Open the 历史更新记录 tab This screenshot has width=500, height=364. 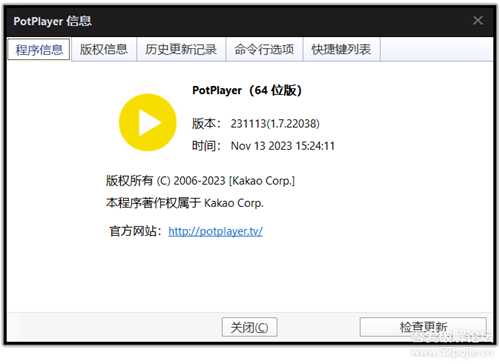181,50
